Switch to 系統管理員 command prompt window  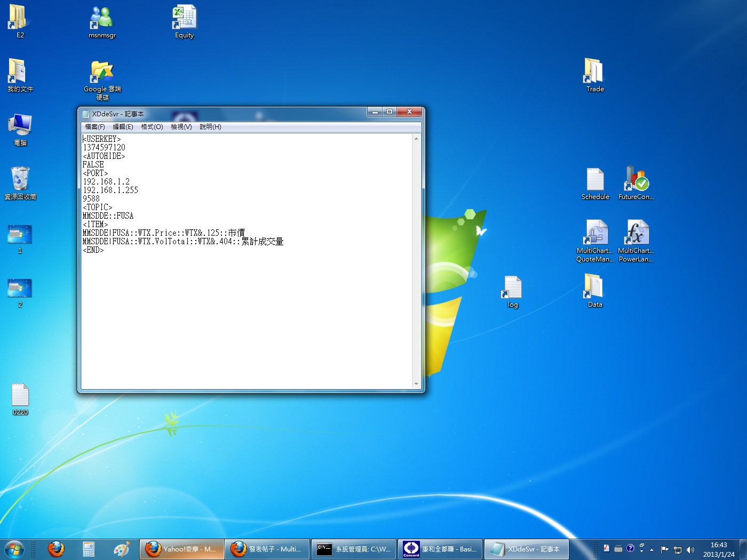(x=354, y=549)
